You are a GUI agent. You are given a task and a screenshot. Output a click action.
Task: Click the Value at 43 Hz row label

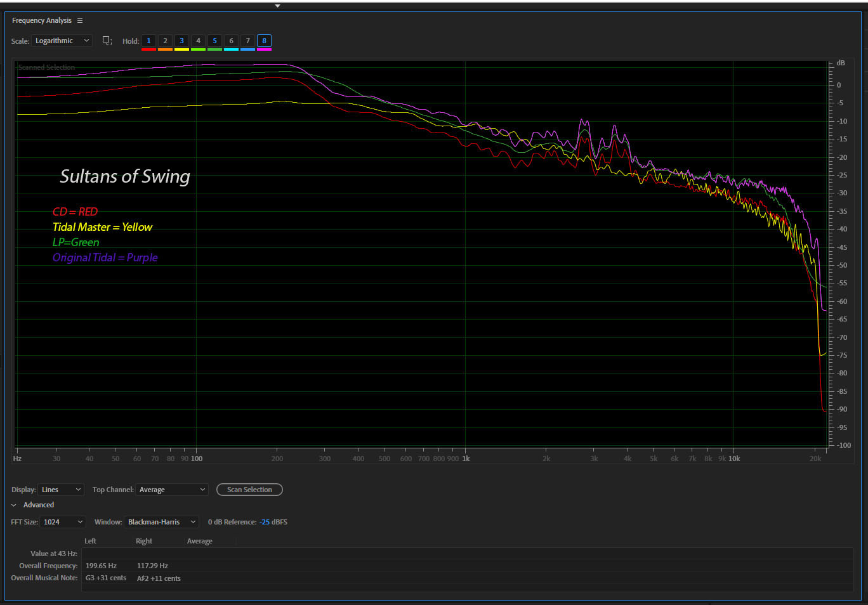pos(54,554)
